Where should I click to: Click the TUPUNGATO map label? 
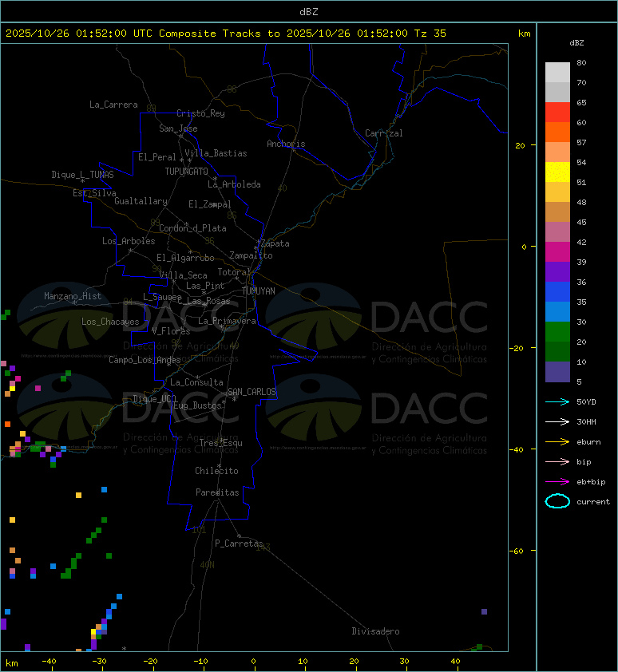click(187, 172)
